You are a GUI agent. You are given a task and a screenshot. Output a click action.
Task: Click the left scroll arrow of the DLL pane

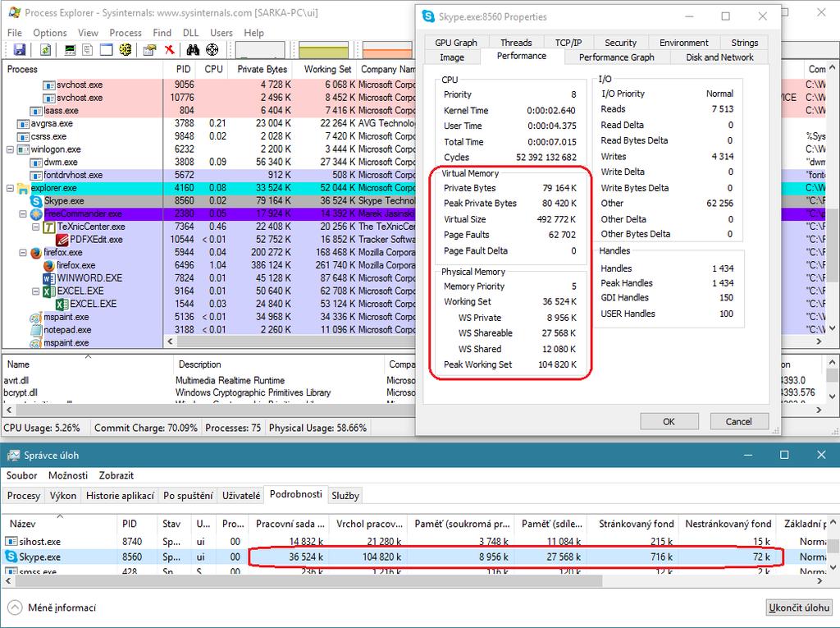click(x=8, y=410)
